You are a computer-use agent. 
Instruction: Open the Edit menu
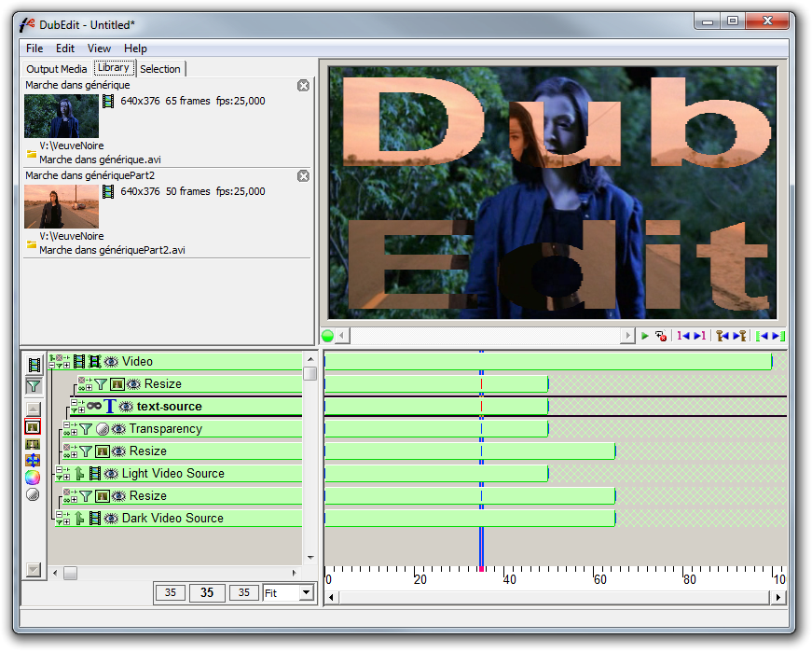click(65, 49)
